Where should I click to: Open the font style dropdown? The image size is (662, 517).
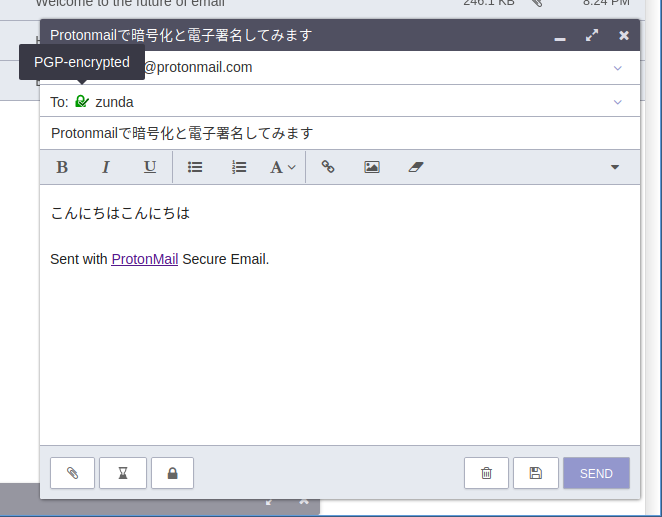[282, 167]
